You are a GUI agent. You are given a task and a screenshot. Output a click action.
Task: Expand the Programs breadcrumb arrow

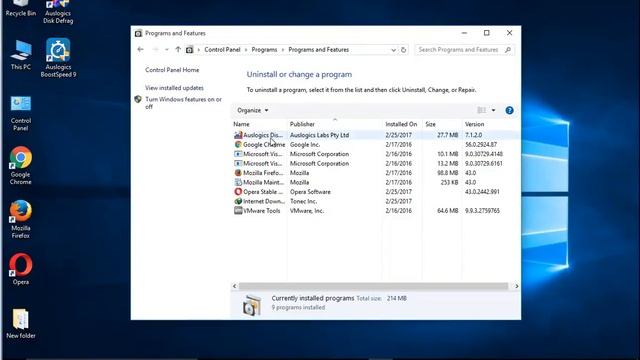[283, 50]
